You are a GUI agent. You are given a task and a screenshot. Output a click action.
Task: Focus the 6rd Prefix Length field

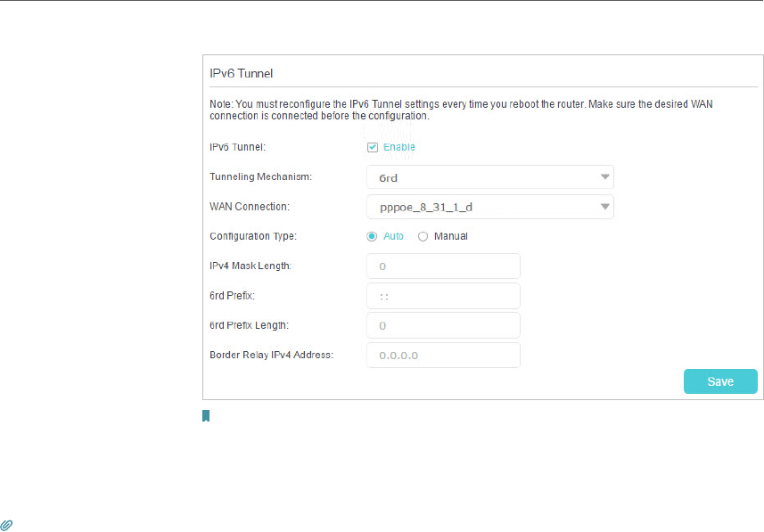click(443, 325)
